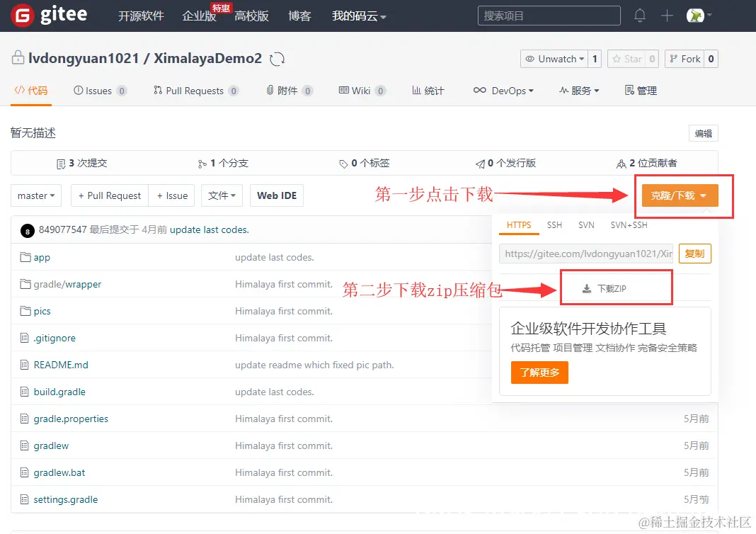Click the gradlew file icon

click(25, 445)
